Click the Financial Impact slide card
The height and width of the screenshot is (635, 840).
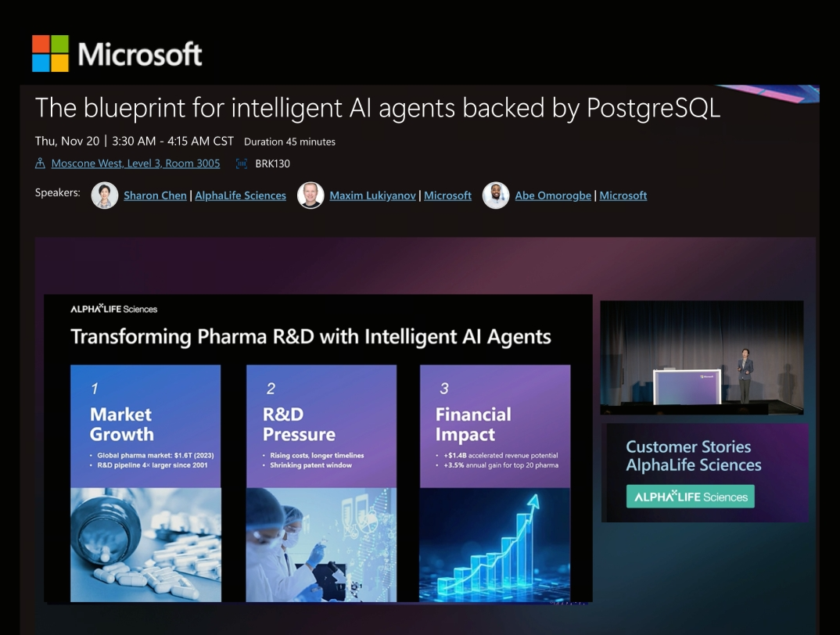click(494, 483)
